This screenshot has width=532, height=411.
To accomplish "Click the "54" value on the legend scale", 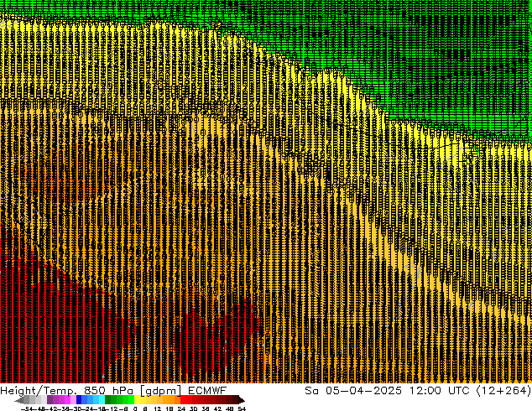I will tap(242, 408).
